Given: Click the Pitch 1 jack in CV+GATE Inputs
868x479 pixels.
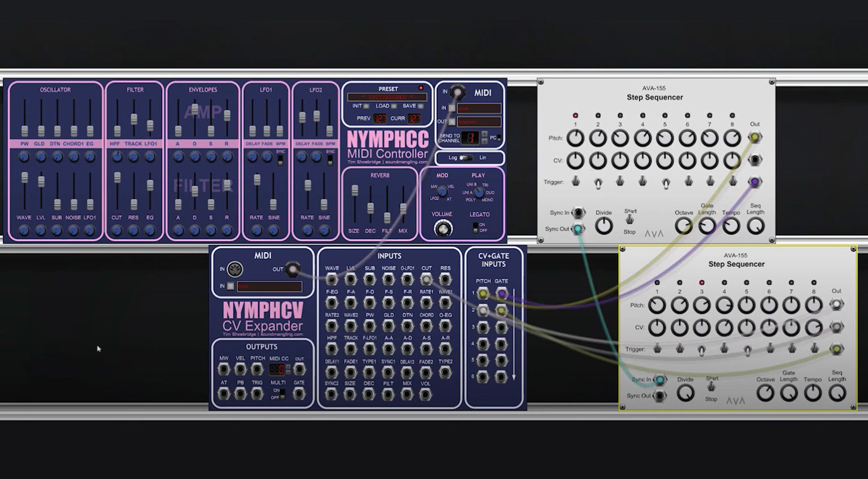Looking at the screenshot, I should (x=482, y=293).
